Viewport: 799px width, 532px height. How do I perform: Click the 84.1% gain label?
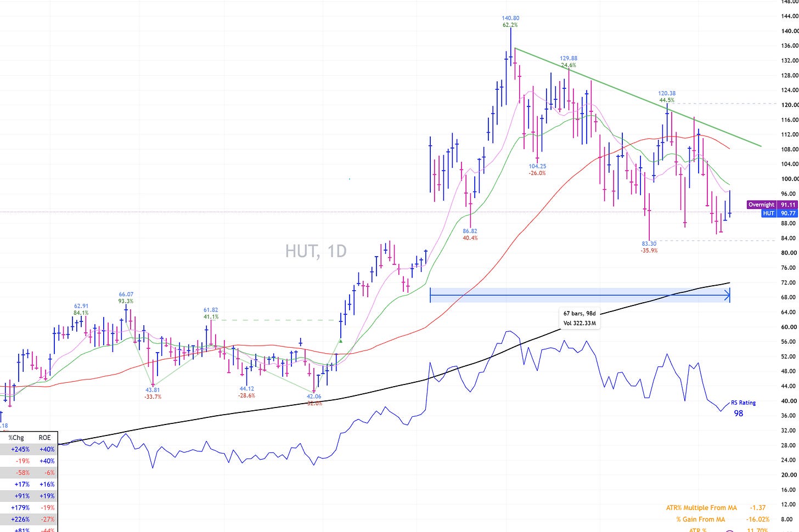[81, 313]
